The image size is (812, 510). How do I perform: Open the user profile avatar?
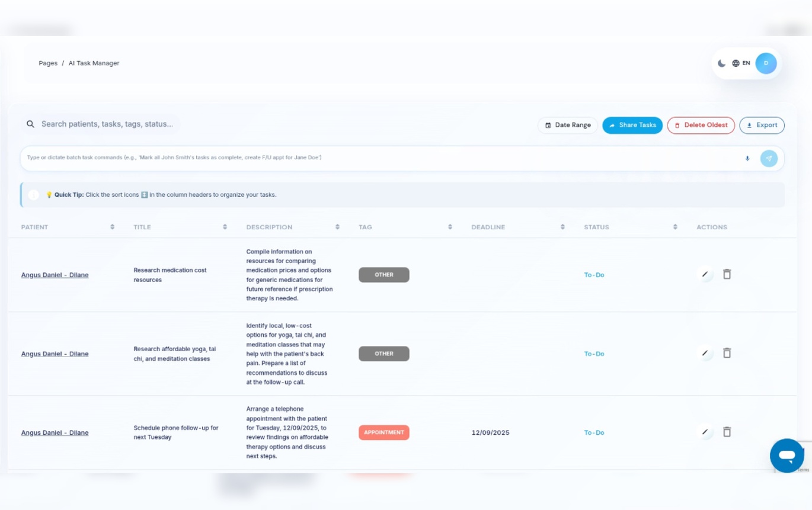pyautogui.click(x=766, y=63)
